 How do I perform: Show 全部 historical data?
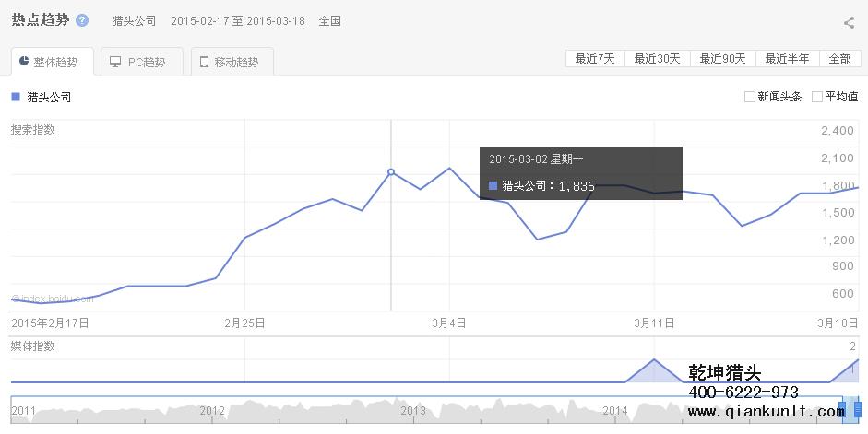coord(839,58)
